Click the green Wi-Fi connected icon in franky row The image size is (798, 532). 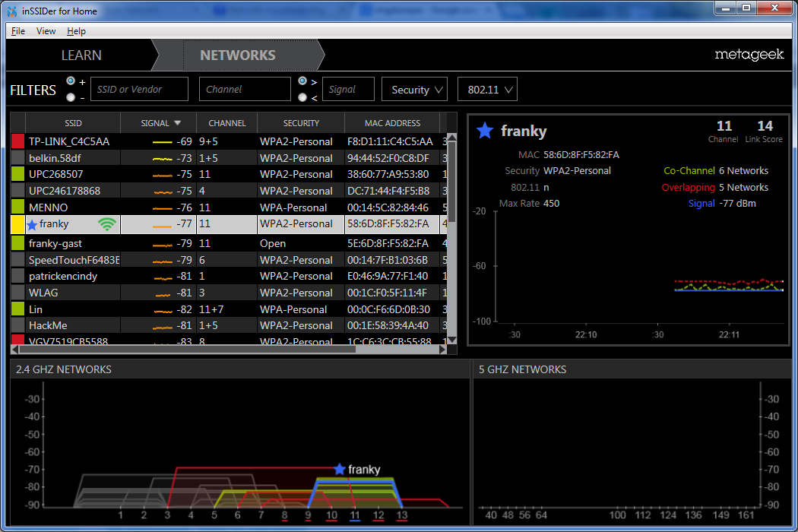coord(107,224)
